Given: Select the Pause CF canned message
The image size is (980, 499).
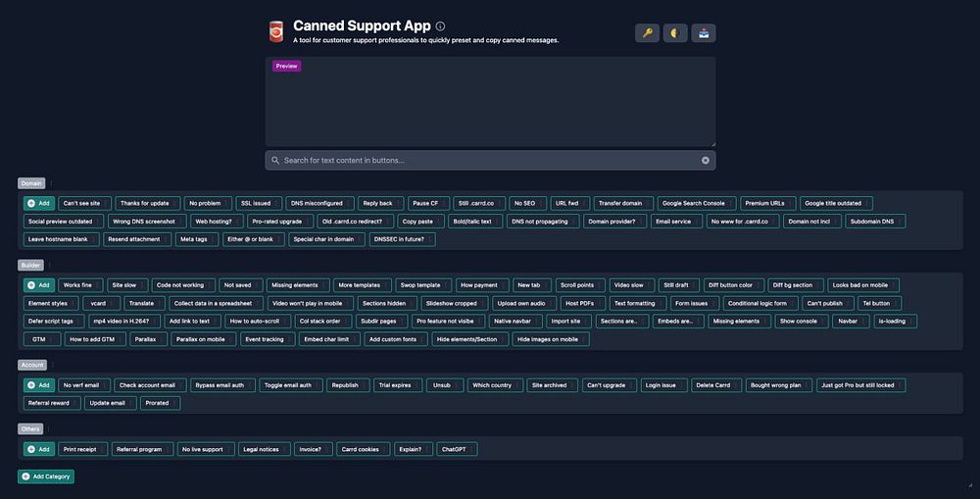Looking at the screenshot, I should pyautogui.click(x=428, y=203).
